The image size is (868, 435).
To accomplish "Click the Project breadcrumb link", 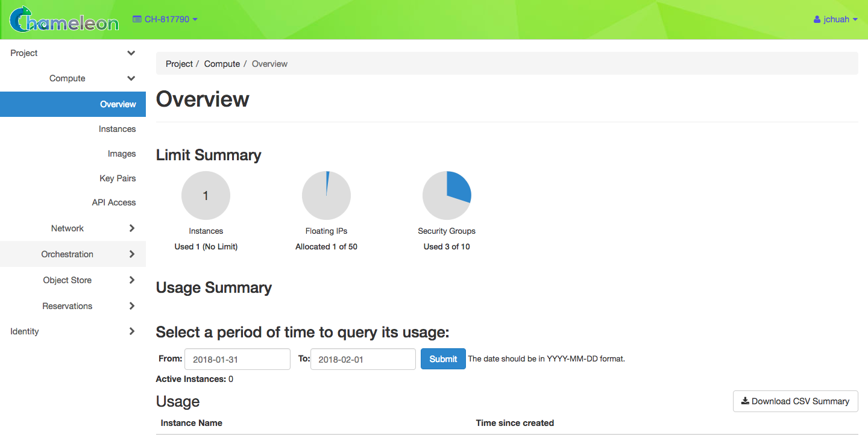I will [x=179, y=64].
